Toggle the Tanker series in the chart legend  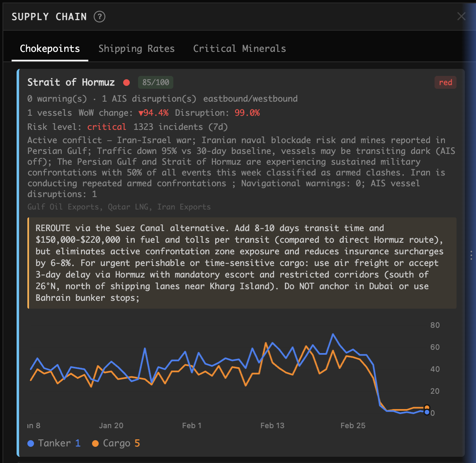click(54, 443)
